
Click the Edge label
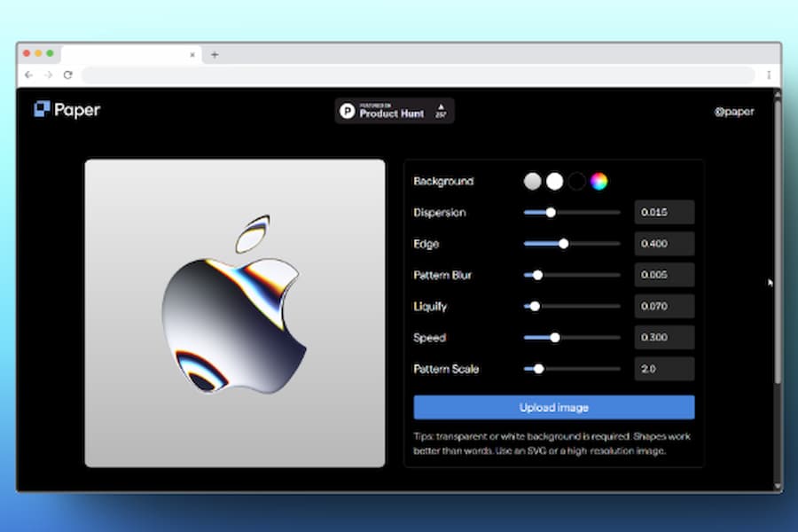click(x=426, y=244)
